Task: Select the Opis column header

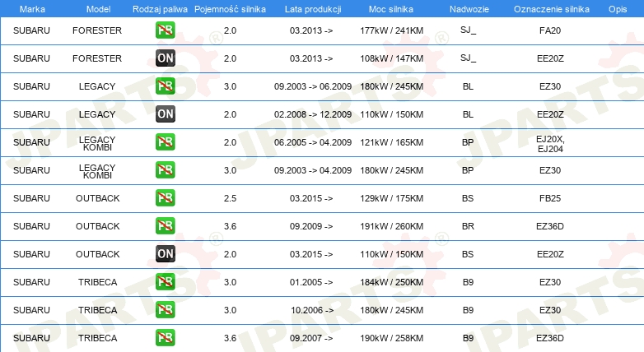Action: (x=618, y=9)
